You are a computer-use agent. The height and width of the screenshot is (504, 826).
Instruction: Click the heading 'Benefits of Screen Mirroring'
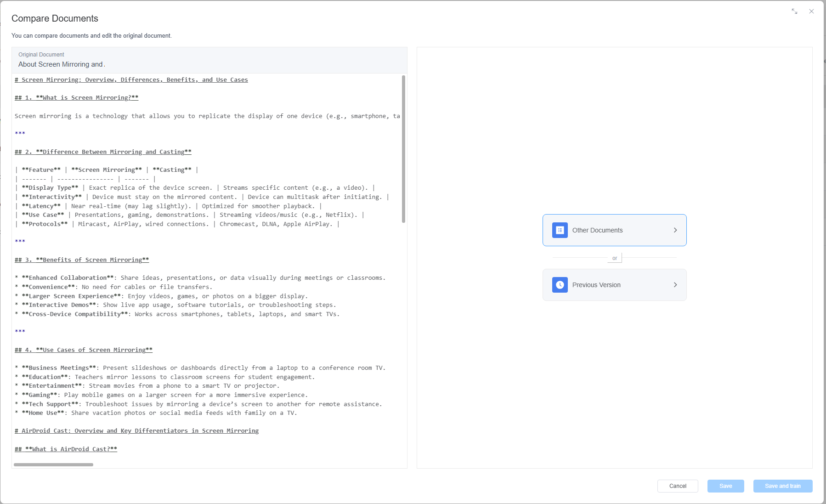[82, 260]
